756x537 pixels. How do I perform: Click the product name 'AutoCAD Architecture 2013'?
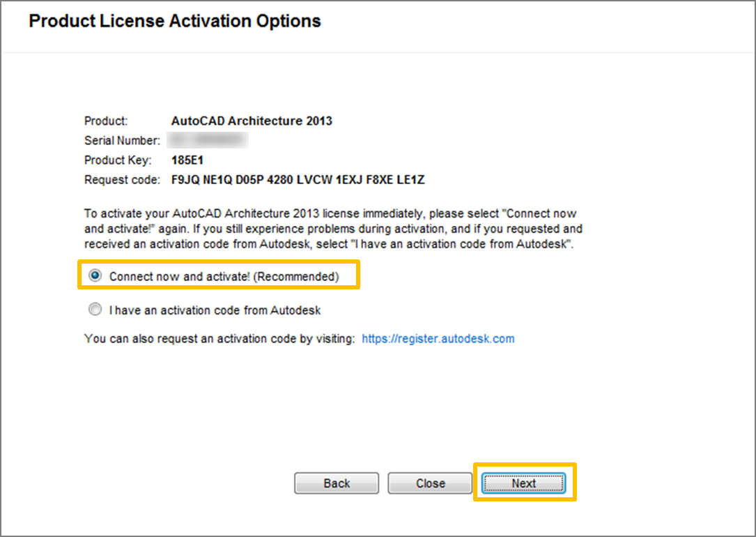coord(252,121)
